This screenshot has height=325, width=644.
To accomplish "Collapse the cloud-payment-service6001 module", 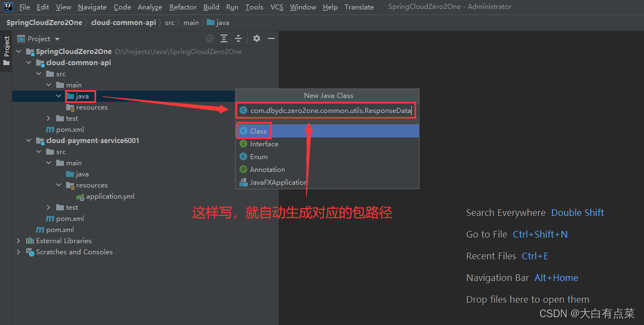I will coord(28,140).
